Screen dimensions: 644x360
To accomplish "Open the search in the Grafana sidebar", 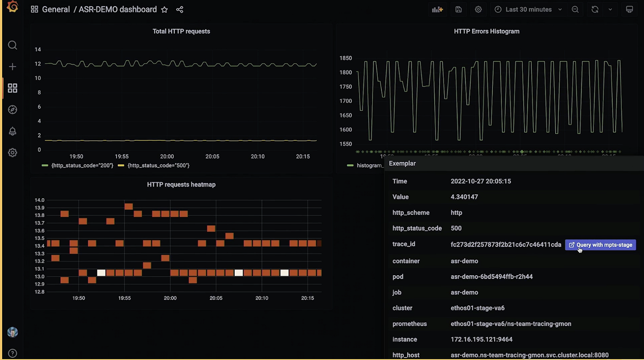I will pos(12,45).
